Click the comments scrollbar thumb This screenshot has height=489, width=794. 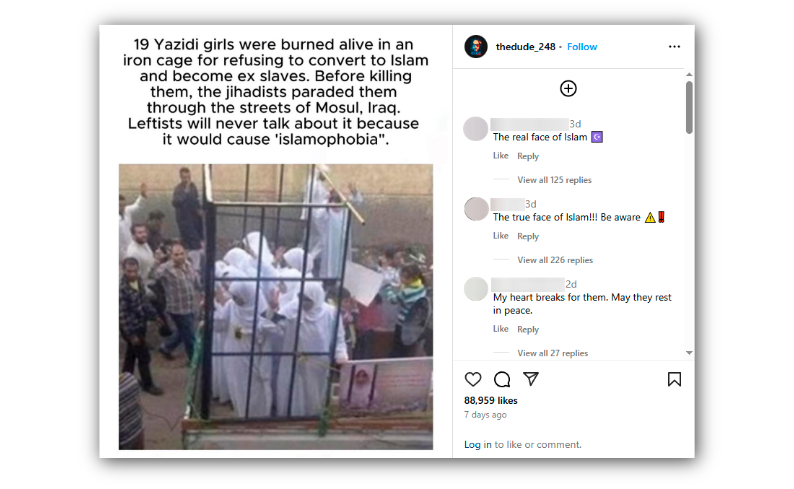click(x=689, y=107)
